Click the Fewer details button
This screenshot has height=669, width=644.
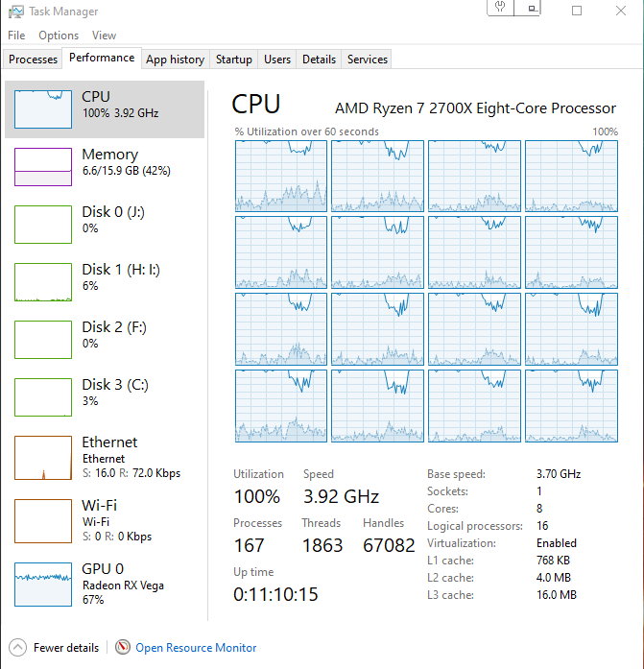[x=54, y=648]
